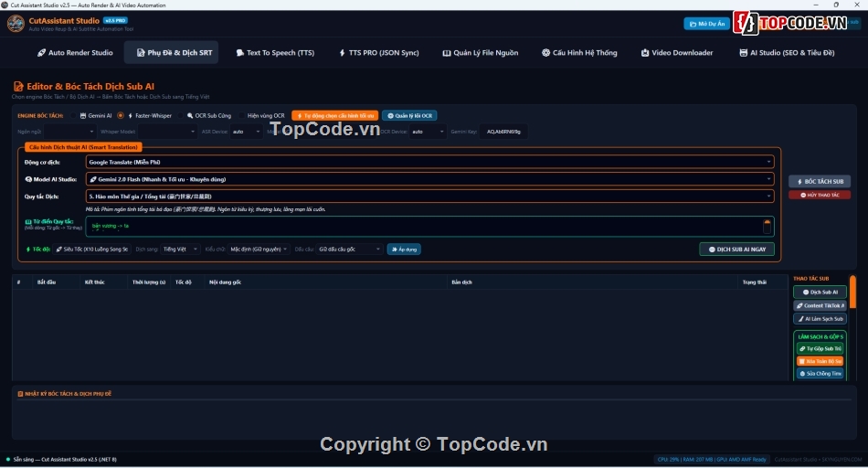Click the folder icon on Mở Dự Án

click(693, 24)
